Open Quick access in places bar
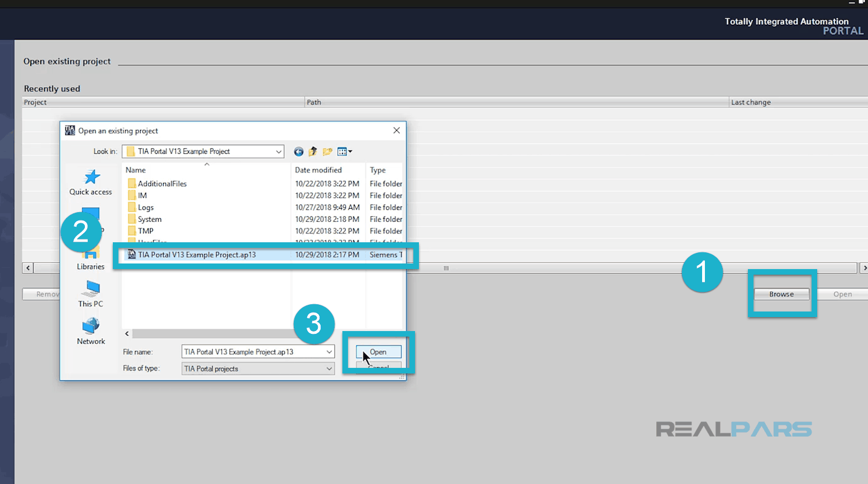This screenshot has width=868, height=484. [90, 183]
